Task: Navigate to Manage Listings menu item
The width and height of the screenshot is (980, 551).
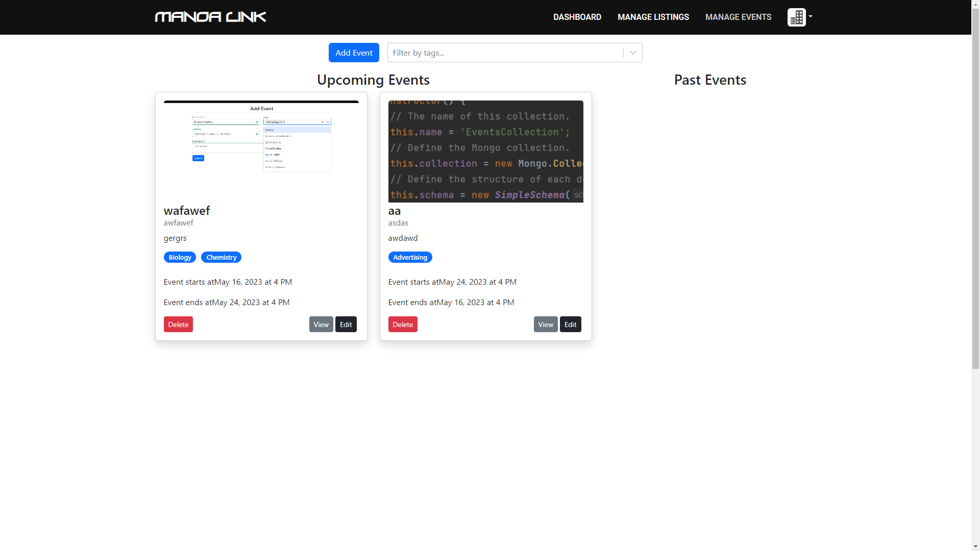Action: [x=653, y=17]
